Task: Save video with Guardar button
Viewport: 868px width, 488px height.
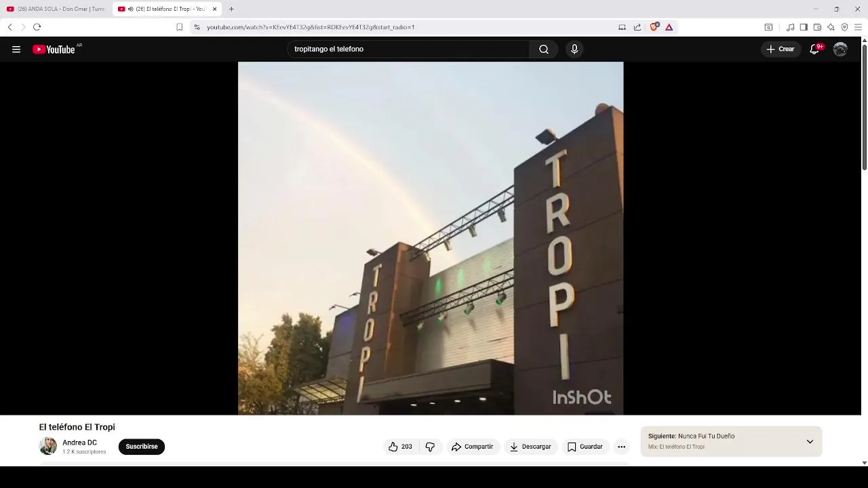Action: [x=585, y=447]
